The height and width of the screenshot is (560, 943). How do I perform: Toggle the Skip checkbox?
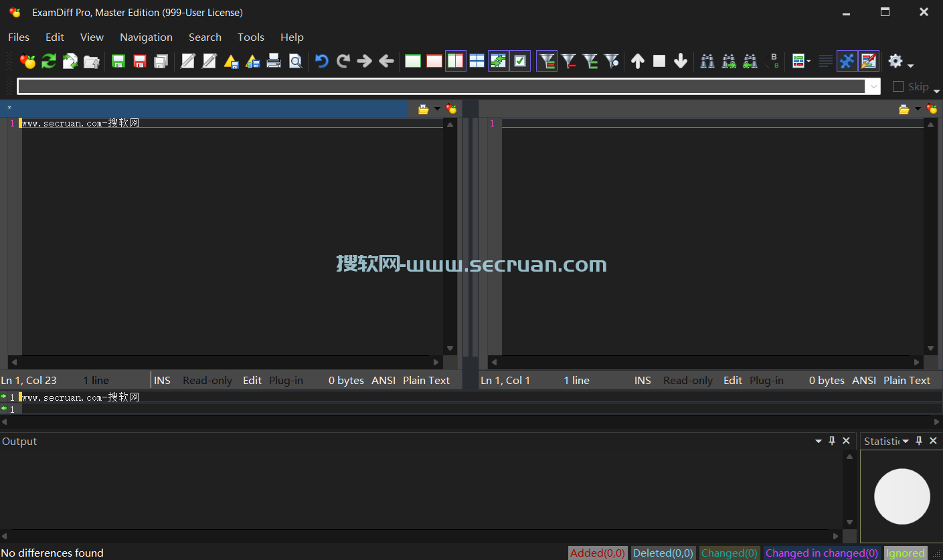[898, 86]
